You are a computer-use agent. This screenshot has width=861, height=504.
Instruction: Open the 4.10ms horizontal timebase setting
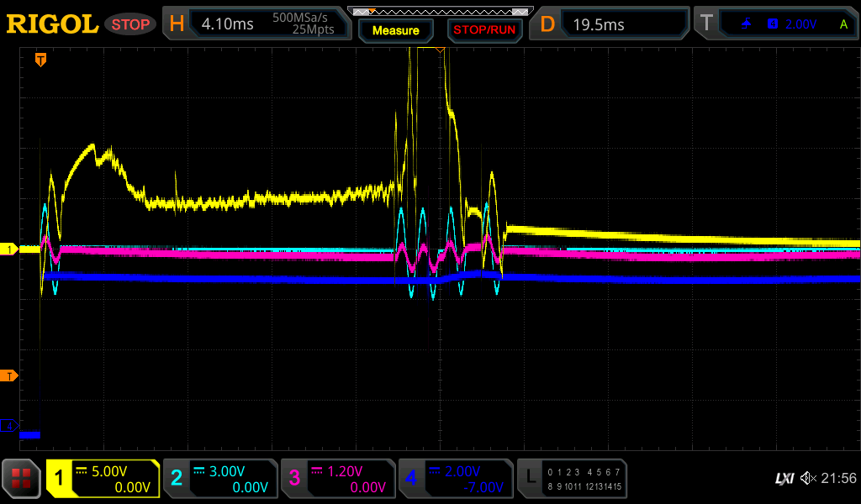[x=228, y=24]
